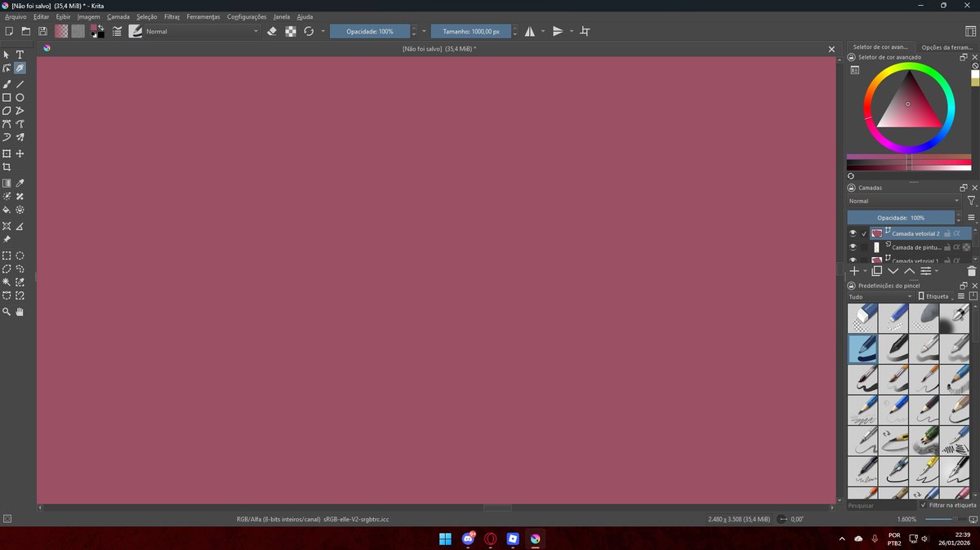Screen dimensions: 980x550
Task: Select the Measure tool
Action: (20, 226)
